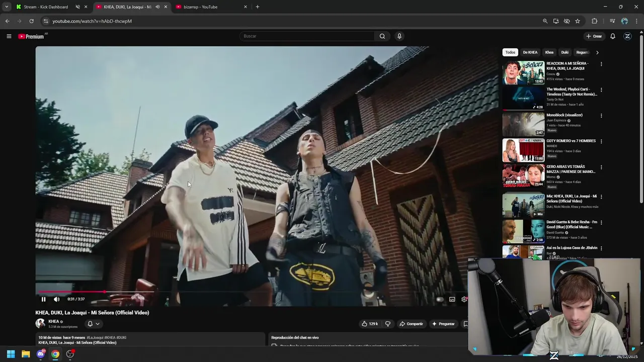Open the browser extensions puzzle icon

[595, 21]
